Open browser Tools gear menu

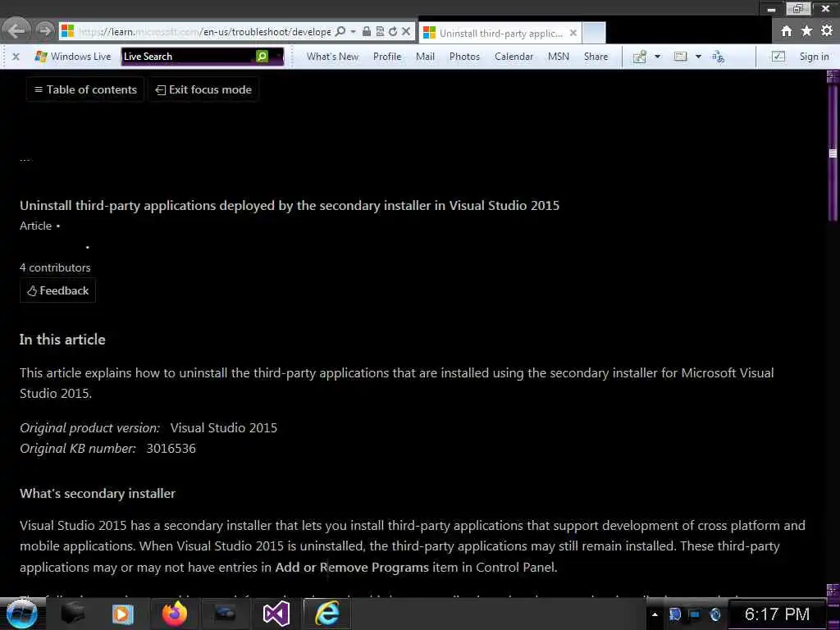(827, 31)
